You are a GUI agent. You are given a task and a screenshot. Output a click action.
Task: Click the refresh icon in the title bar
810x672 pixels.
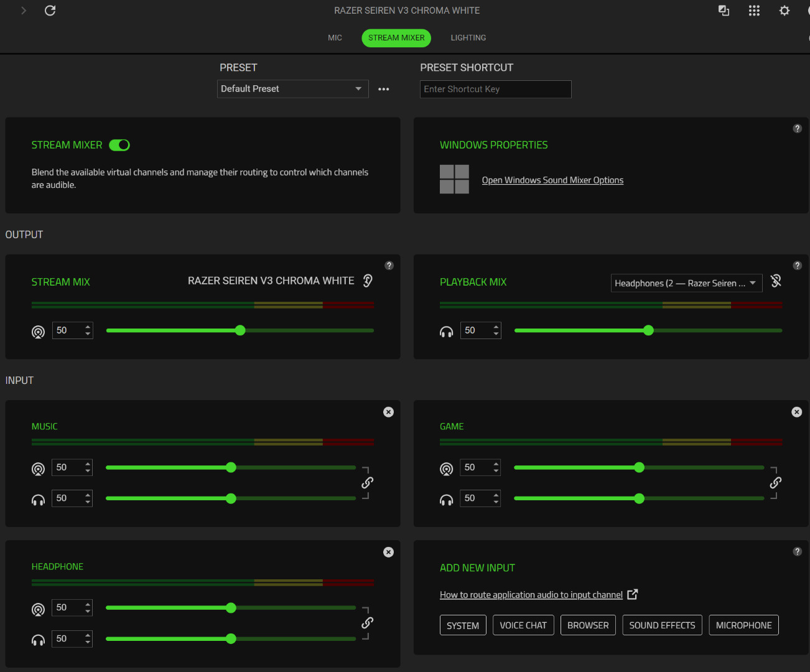pos(50,11)
